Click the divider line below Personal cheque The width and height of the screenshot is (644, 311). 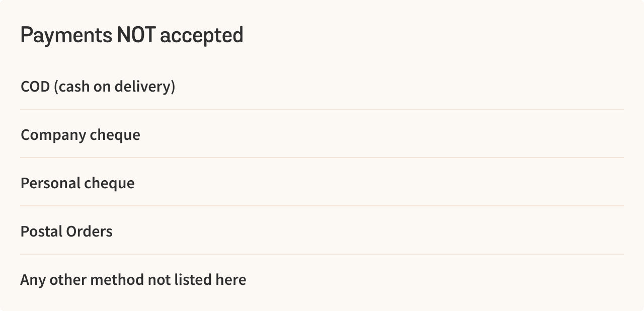tap(322, 206)
